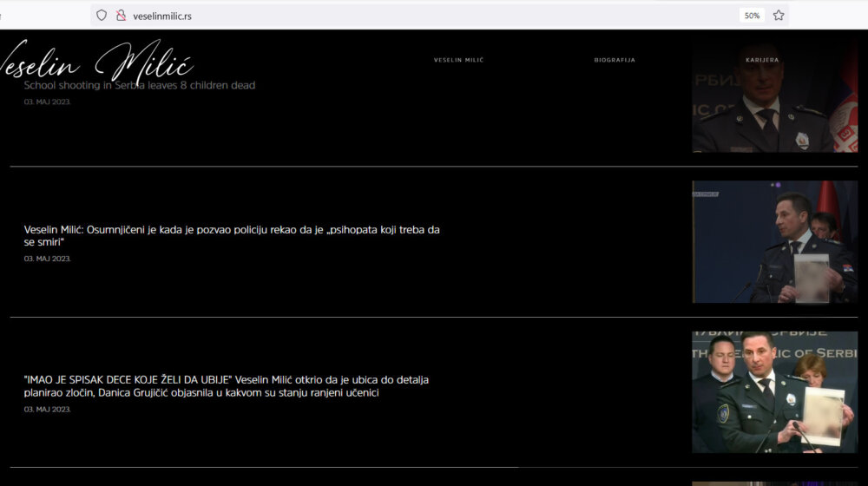
Task: Click the partially visible thumbnail at page bottom
Action: [774, 483]
